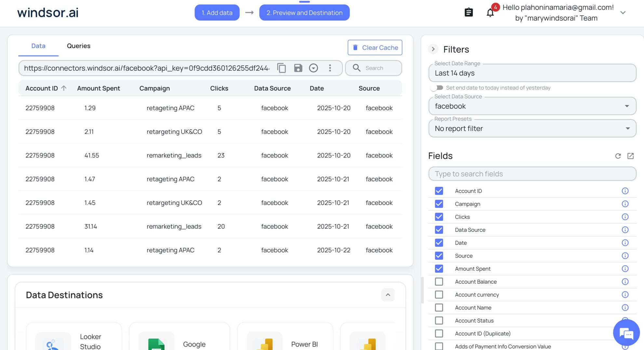Toggle end date to today switch
The height and width of the screenshot is (350, 644).
coord(436,88)
